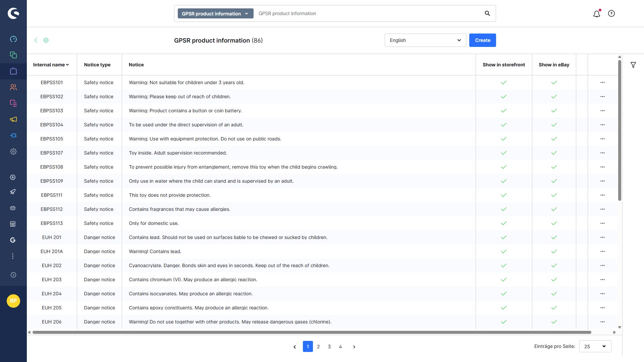Click the horizontal scrollbar of the table
Viewport: 644px width, 362px height.
312,333
